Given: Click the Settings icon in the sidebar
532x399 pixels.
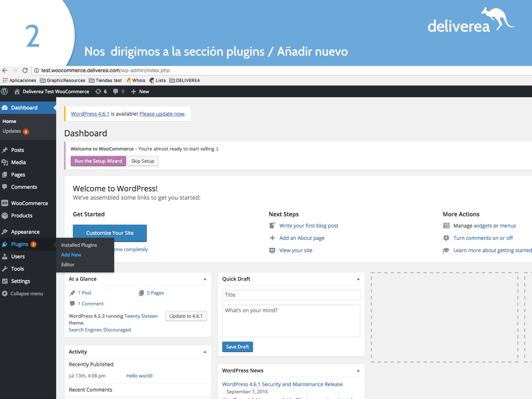Looking at the screenshot, I should (5, 281).
